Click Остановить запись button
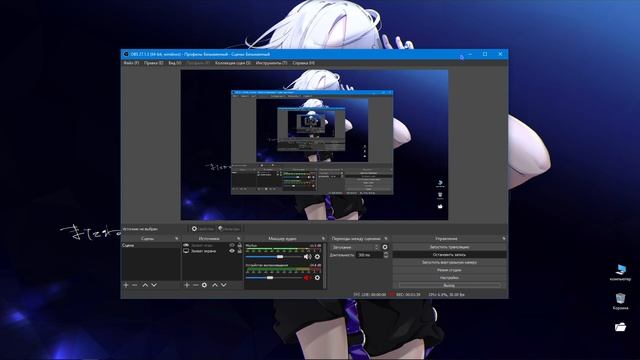The height and width of the screenshot is (360, 640). point(449,255)
